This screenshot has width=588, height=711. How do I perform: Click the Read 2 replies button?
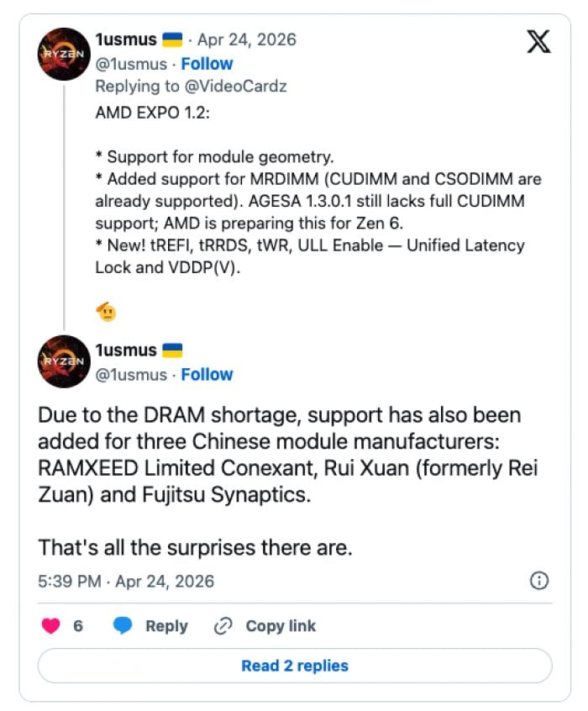pyautogui.click(x=295, y=666)
